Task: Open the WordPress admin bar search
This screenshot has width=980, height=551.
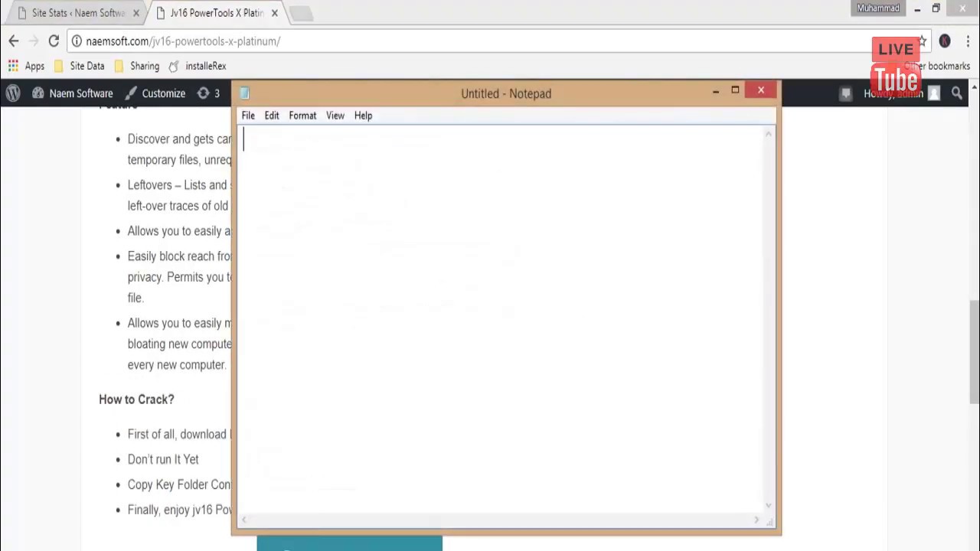Action: (x=957, y=93)
